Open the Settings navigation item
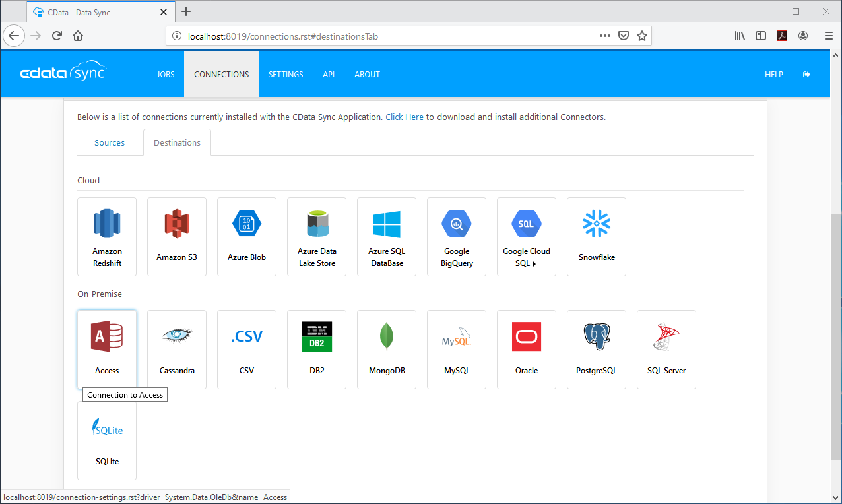The height and width of the screenshot is (504, 842). pos(286,75)
